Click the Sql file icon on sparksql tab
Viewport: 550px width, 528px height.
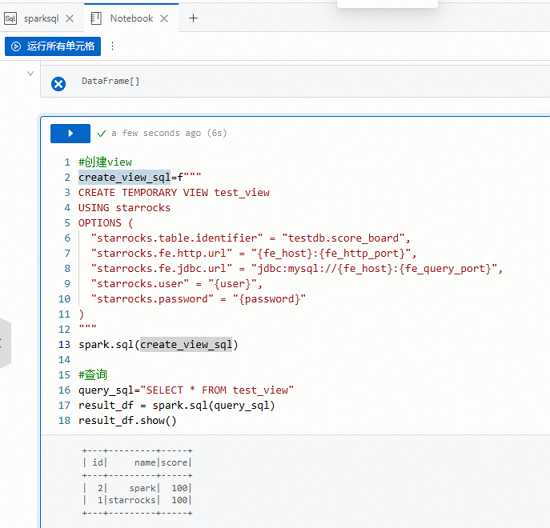[11, 18]
